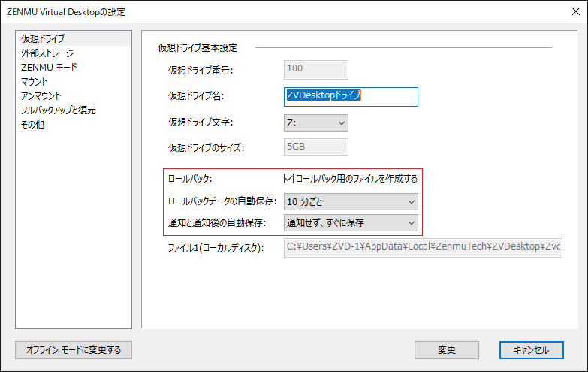Click the 仮想ドライブ文字: label

point(201,122)
